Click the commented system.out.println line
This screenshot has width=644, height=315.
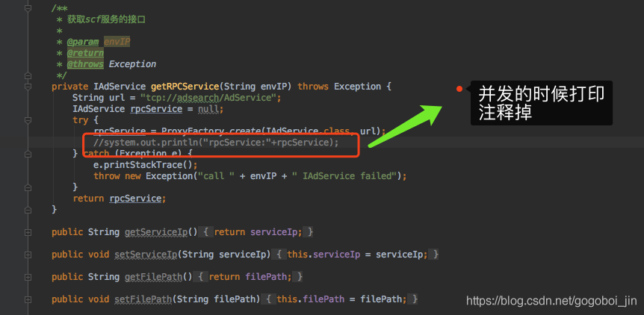(216, 143)
